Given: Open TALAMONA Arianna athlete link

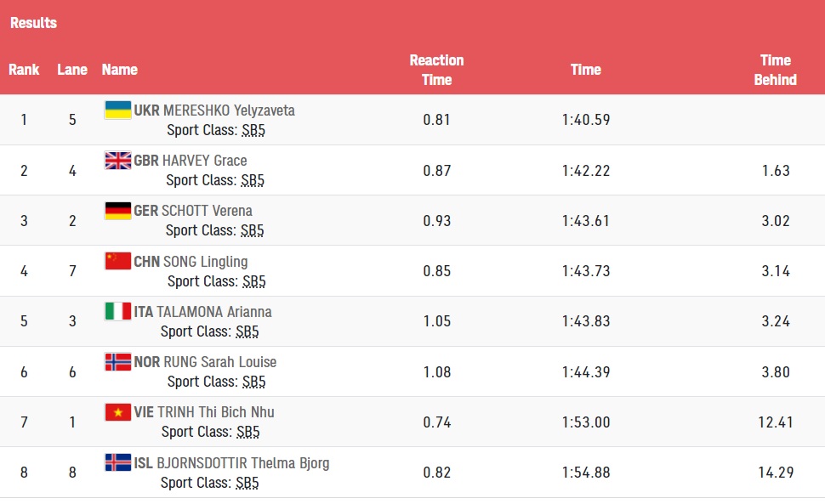Looking at the screenshot, I should coord(214,312).
